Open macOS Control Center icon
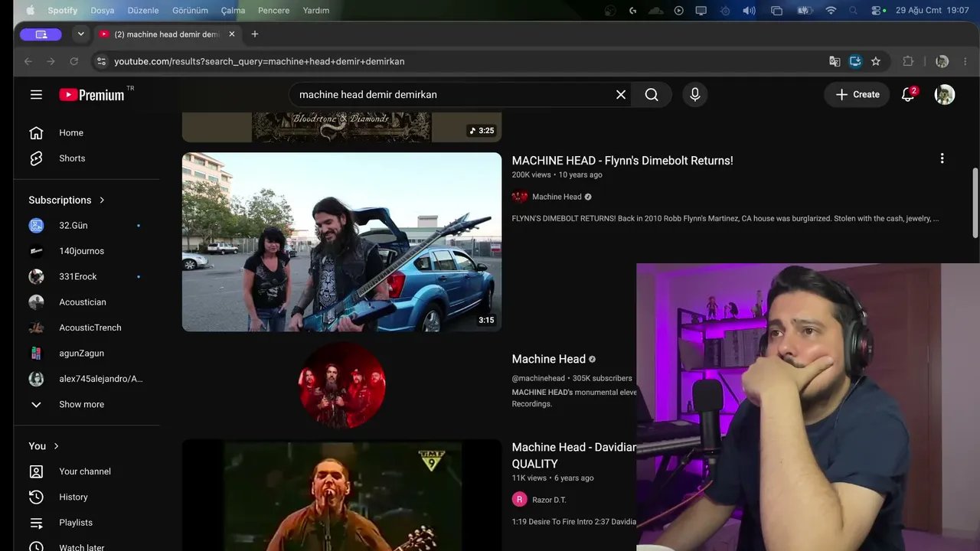 (877, 11)
